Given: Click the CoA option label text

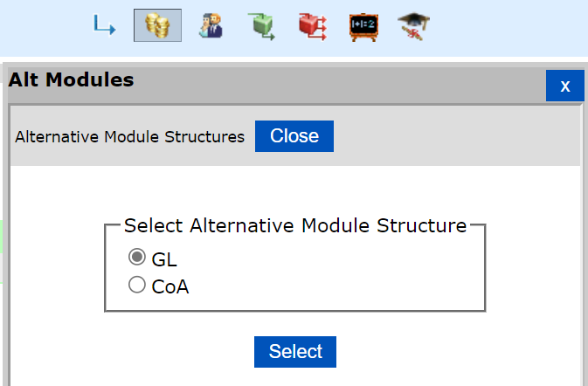Looking at the screenshot, I should pyautogui.click(x=170, y=285).
